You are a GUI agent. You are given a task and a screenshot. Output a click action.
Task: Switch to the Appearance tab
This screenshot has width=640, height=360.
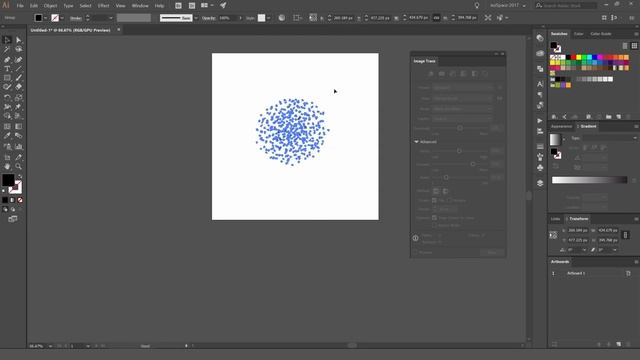(x=562, y=127)
